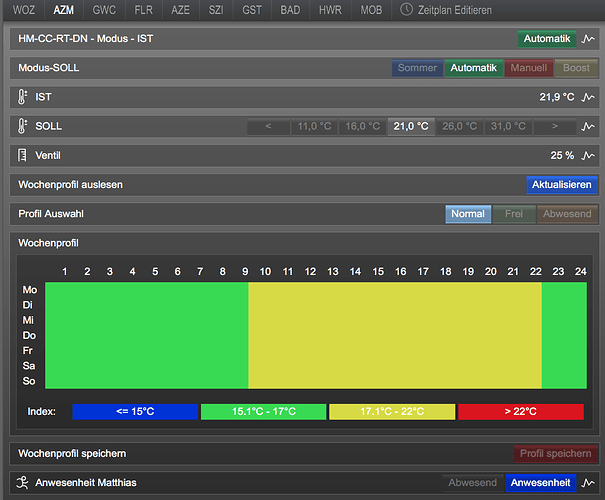The image size is (605, 500).
Task: Go to the AZE tab
Action: [x=181, y=10]
